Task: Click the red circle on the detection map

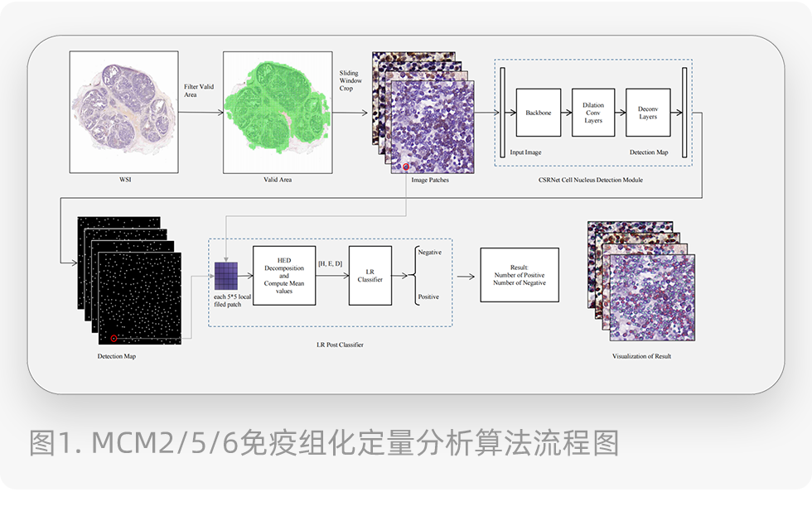Action: point(114,339)
